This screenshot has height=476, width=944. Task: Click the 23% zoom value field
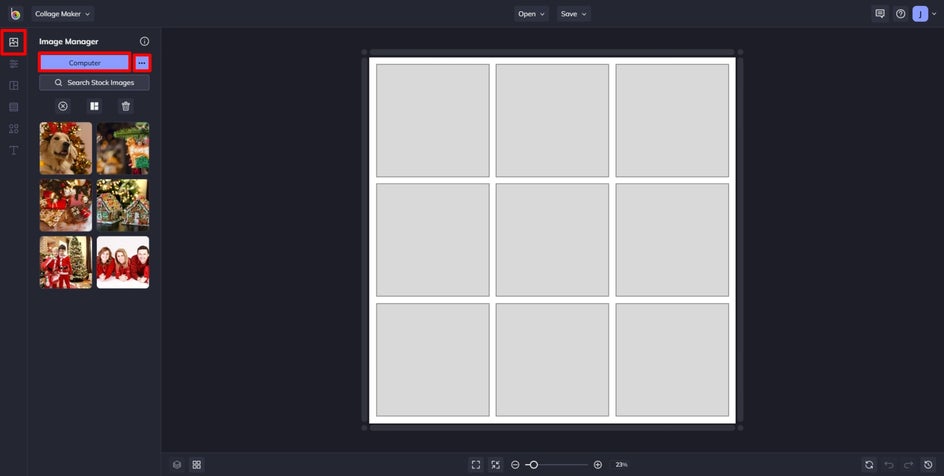point(621,465)
